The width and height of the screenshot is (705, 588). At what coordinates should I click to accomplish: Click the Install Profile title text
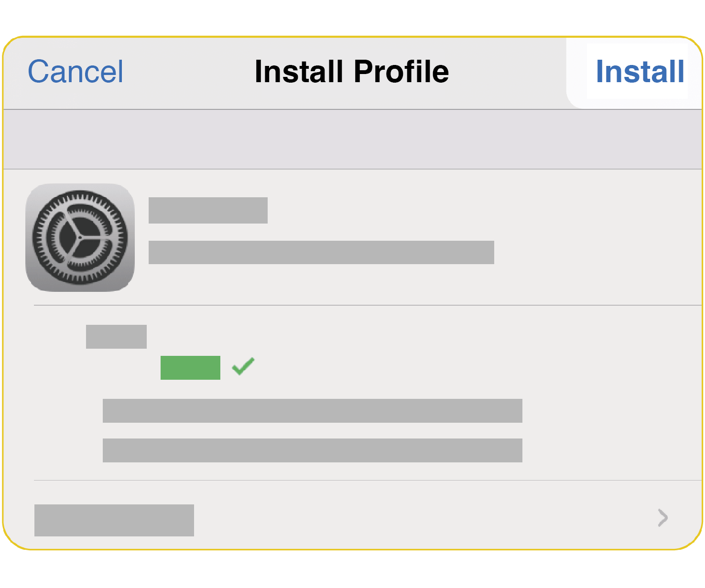pyautogui.click(x=352, y=72)
